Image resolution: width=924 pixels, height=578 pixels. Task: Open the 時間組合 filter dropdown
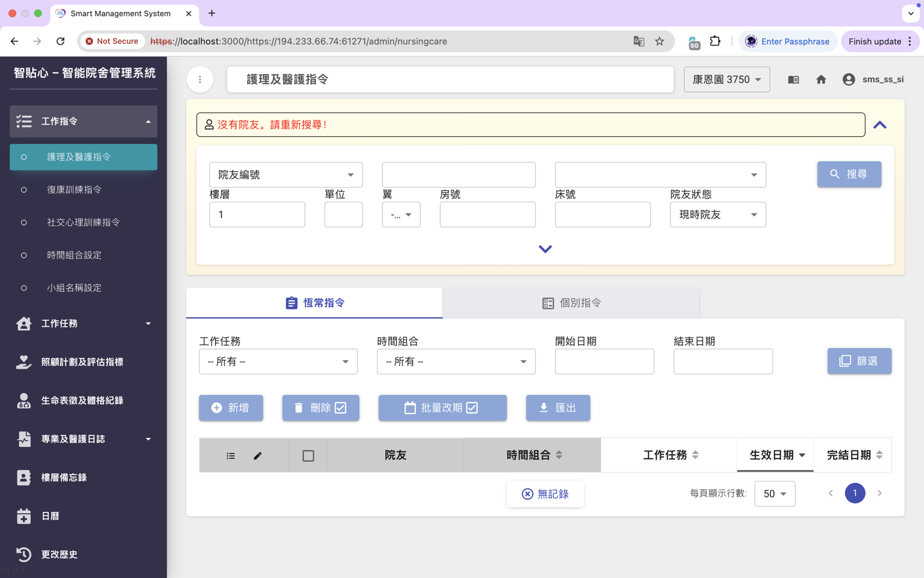pyautogui.click(x=456, y=362)
